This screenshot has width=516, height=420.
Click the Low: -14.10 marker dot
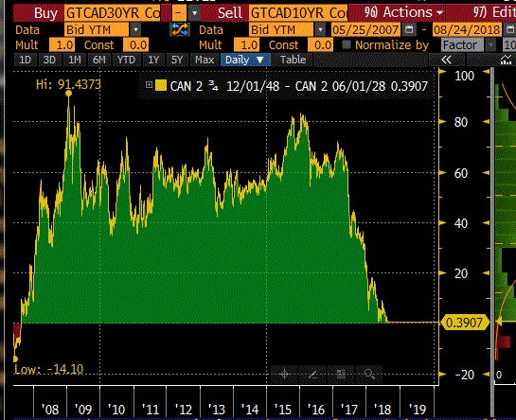pyautogui.click(x=15, y=359)
